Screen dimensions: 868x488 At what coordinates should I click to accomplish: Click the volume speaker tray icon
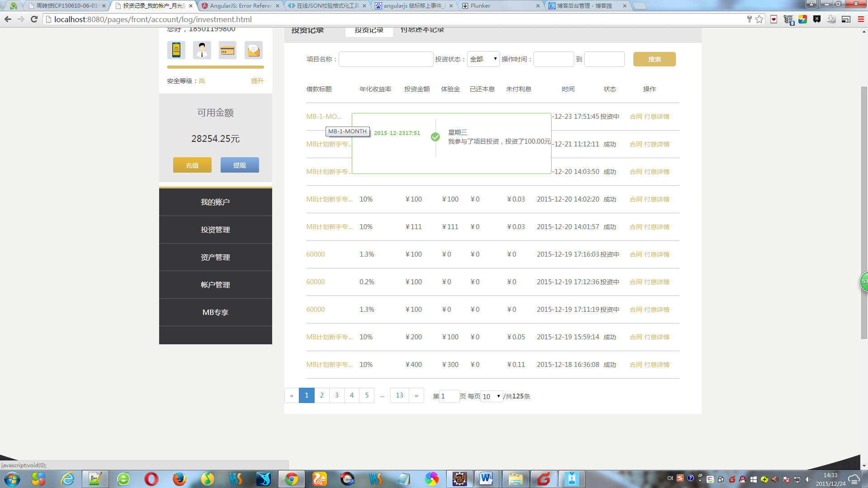808,479
